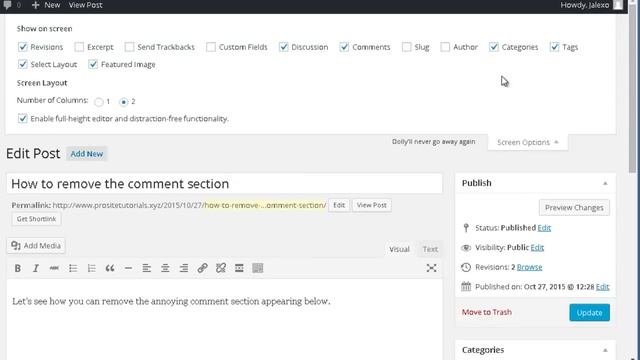Viewport: 640px width, 360px height.
Task: Uncheck the Select Layout checkbox
Action: [23, 64]
